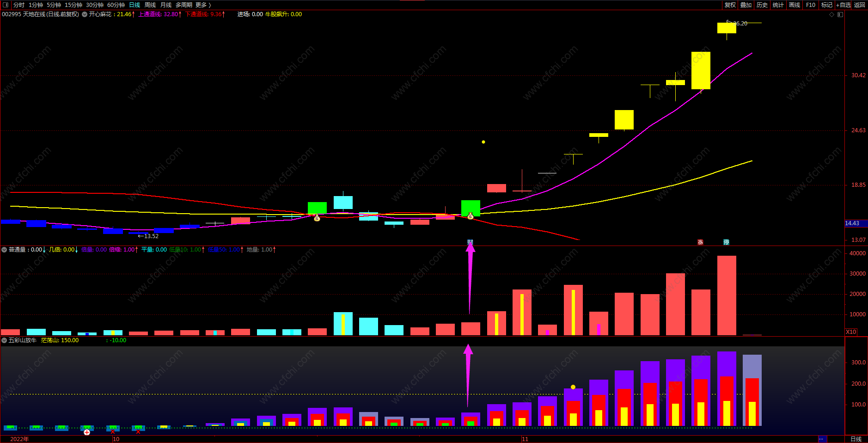Click the 牛股飙升 0.00 readout

(x=283, y=14)
